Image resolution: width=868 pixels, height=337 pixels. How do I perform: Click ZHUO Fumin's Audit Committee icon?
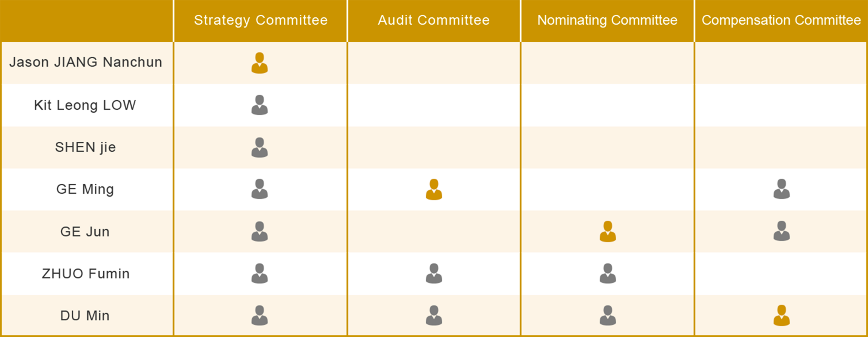tap(434, 274)
